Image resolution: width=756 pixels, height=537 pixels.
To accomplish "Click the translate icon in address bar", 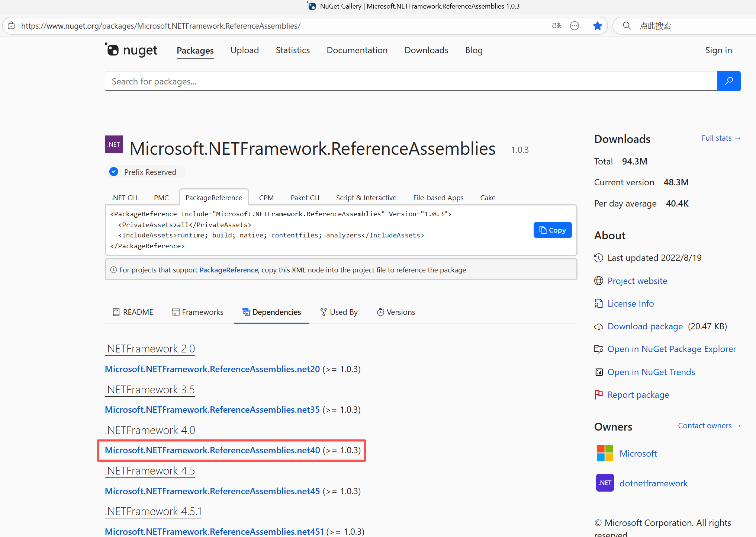I will coord(556,26).
